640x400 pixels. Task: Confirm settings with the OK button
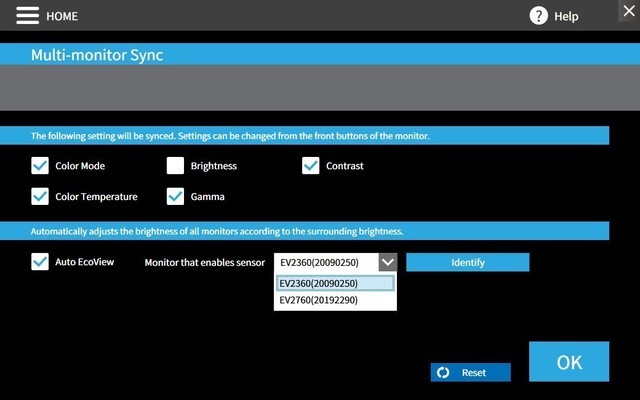point(568,361)
